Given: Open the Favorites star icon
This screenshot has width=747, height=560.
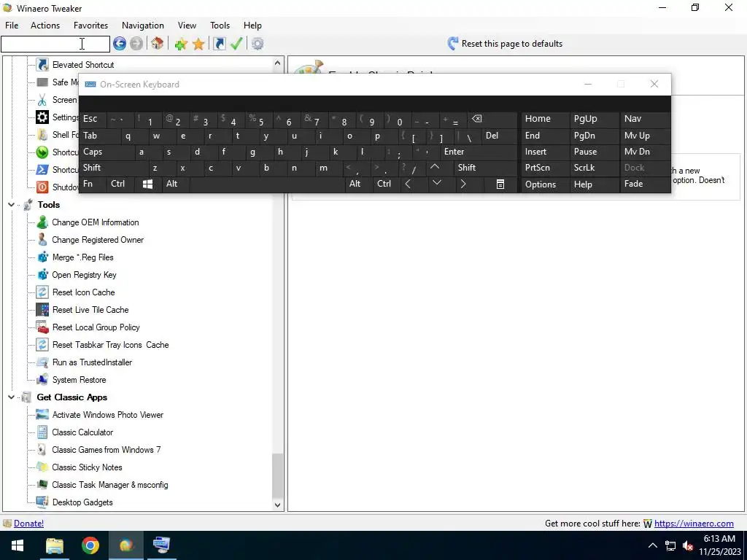Looking at the screenshot, I should pos(198,44).
